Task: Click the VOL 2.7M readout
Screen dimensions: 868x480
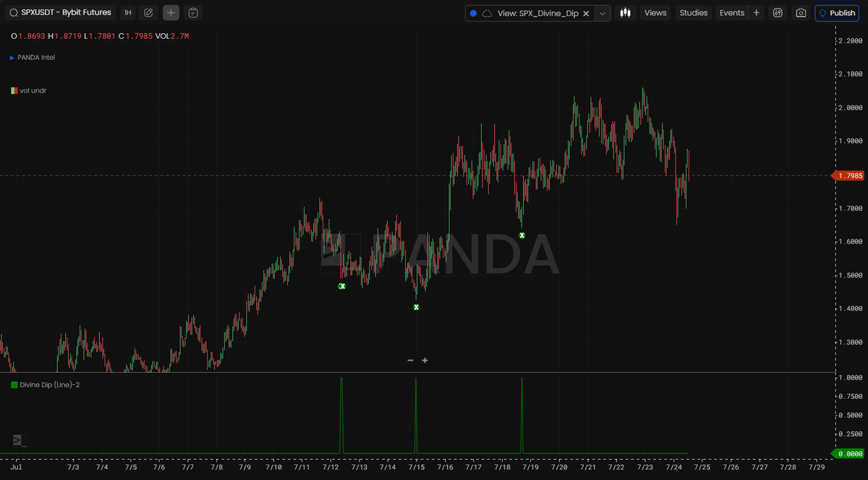Action: 171,36
